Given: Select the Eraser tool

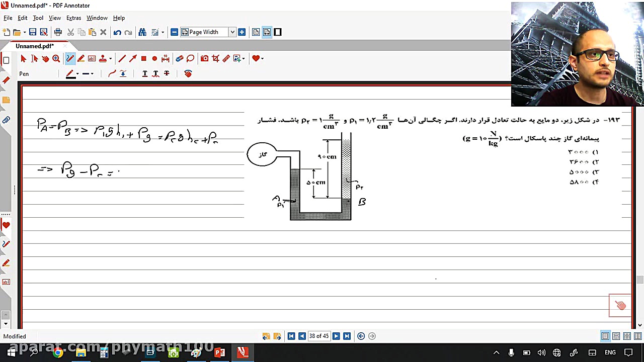Looking at the screenshot, I should (179, 59).
